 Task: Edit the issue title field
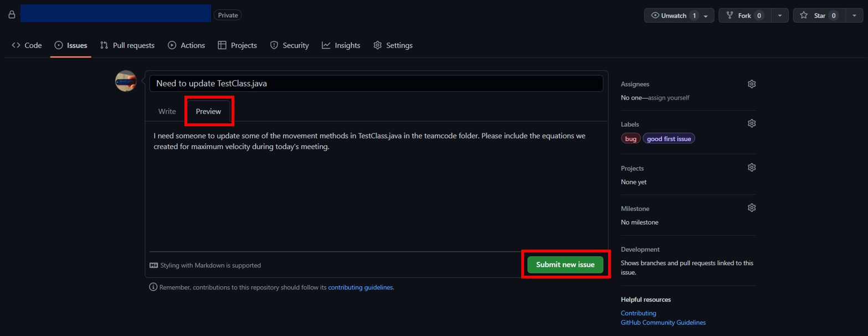[x=376, y=84]
